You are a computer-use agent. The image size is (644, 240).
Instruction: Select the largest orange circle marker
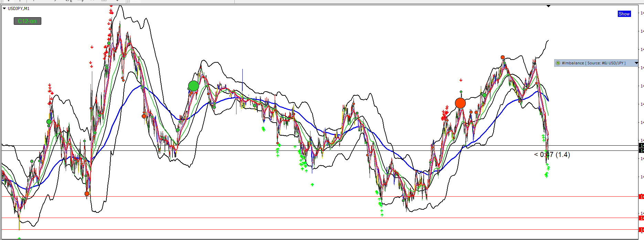(460, 103)
